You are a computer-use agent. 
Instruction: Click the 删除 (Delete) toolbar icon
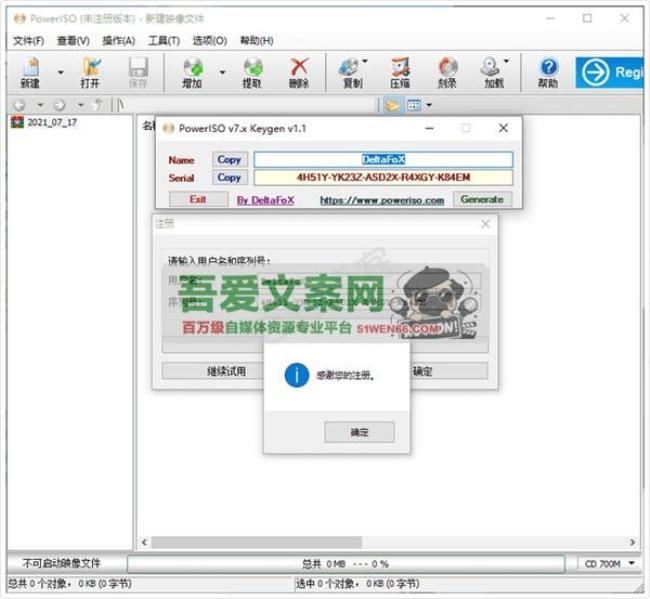coord(298,72)
